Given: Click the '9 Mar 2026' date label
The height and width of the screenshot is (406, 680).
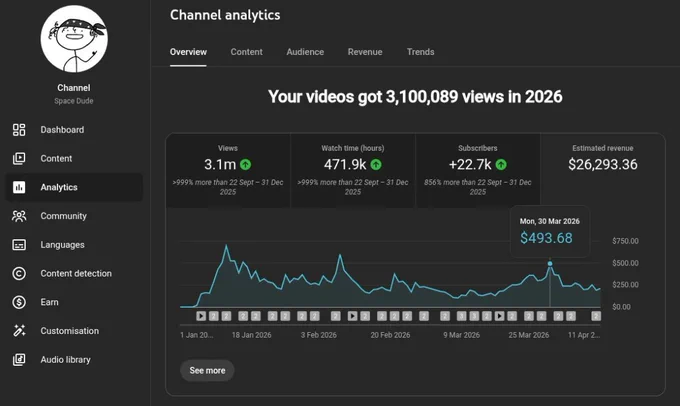Looking at the screenshot, I should click(461, 335).
